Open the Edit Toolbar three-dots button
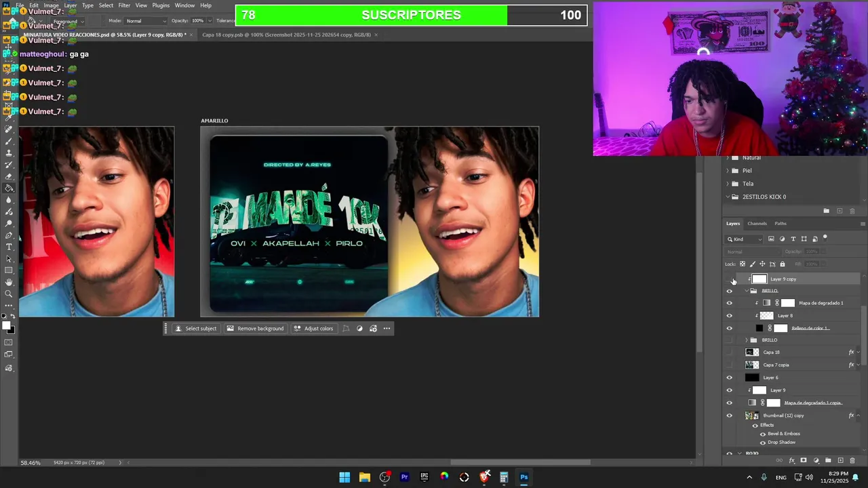 point(9,305)
